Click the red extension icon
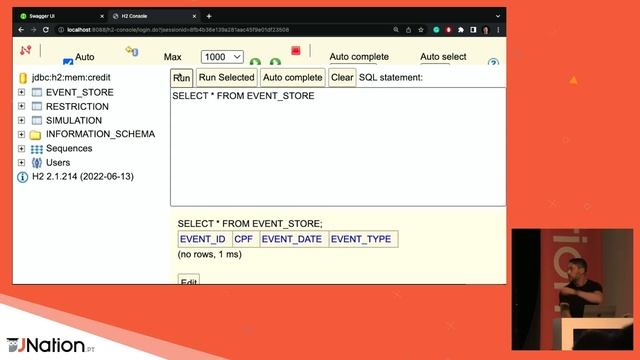The height and width of the screenshot is (360, 640). pyautogui.click(x=449, y=30)
